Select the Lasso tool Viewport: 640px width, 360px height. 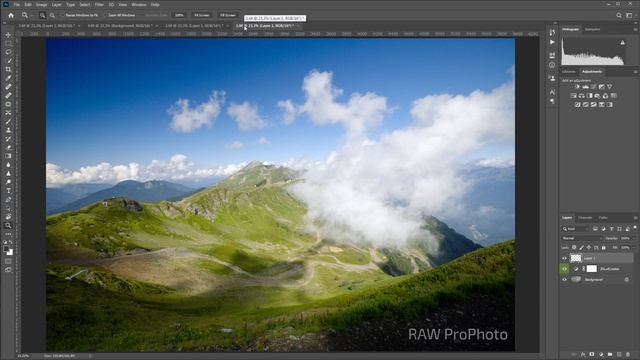point(8,52)
